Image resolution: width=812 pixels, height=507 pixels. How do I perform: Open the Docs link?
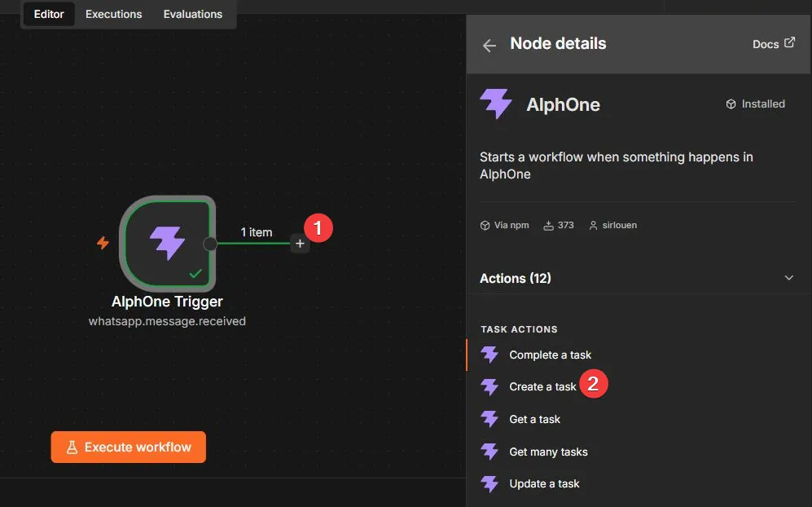point(773,43)
